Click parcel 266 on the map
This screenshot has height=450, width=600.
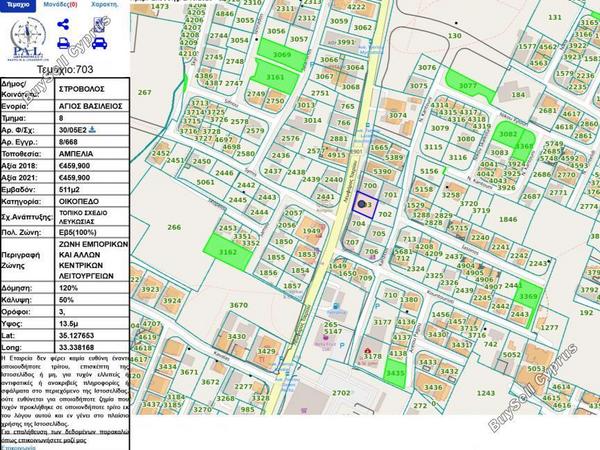[x=174, y=227]
